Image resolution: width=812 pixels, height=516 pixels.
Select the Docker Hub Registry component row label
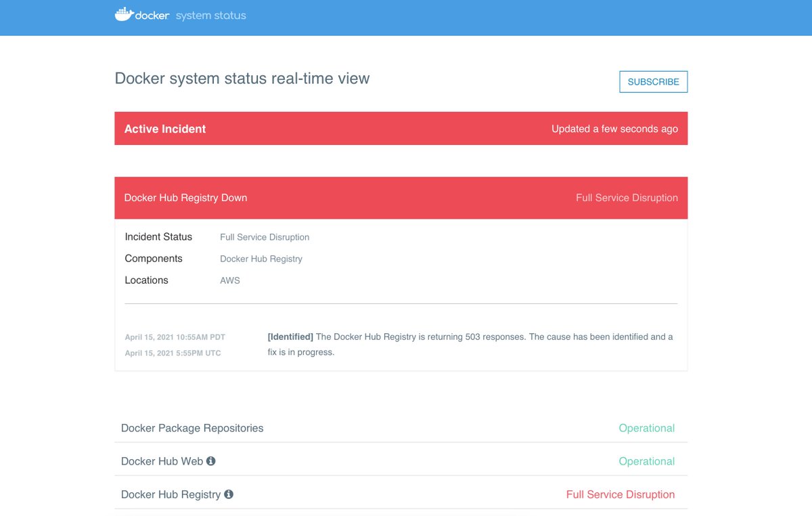coord(171,494)
